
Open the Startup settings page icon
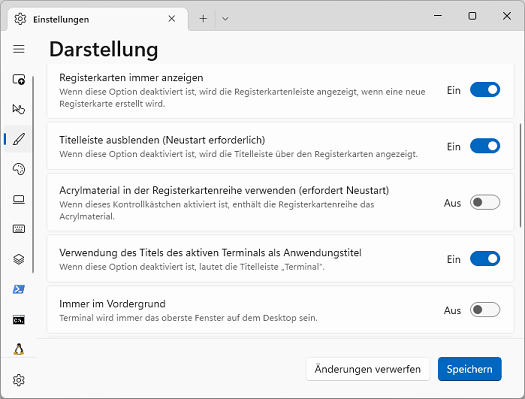19,80
